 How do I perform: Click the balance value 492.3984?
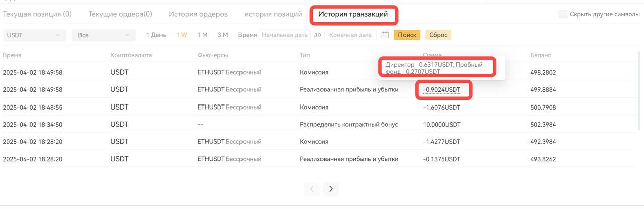(x=543, y=142)
